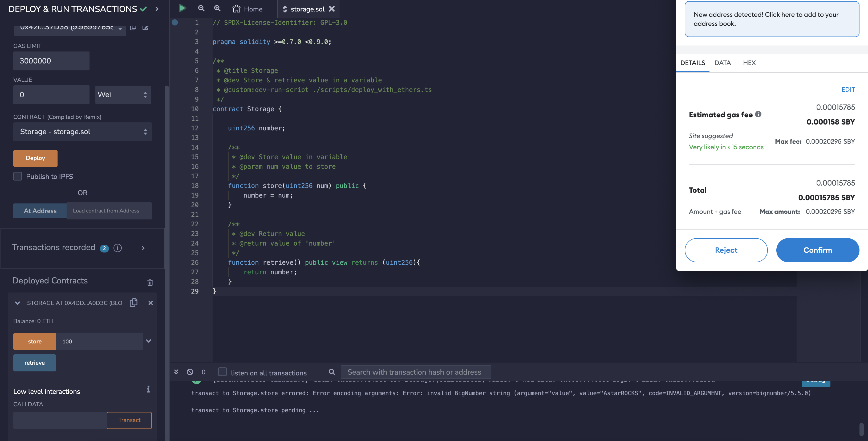The width and height of the screenshot is (868, 441).
Task: Click the trash icon beside Deployed Contracts
Action: pyautogui.click(x=150, y=283)
